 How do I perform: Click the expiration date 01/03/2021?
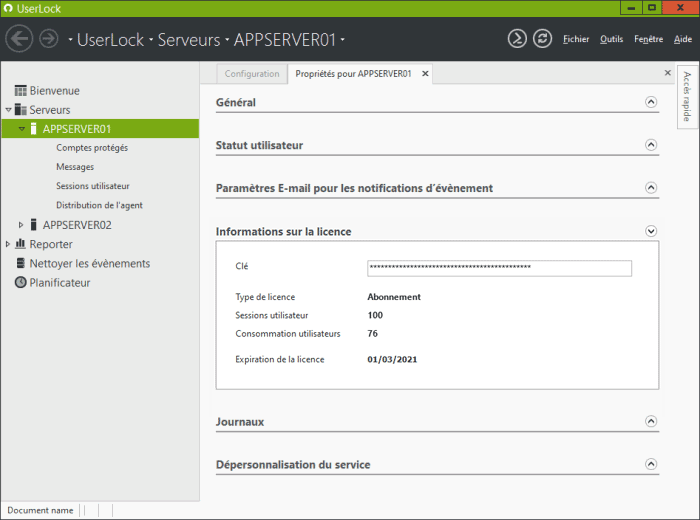coord(392,359)
